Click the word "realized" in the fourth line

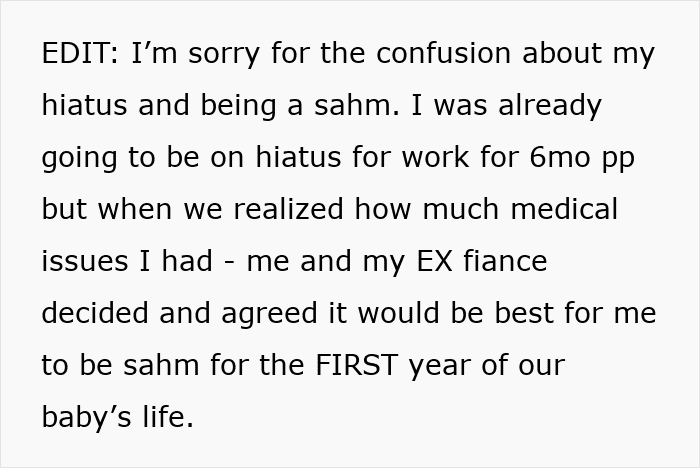coord(288,209)
